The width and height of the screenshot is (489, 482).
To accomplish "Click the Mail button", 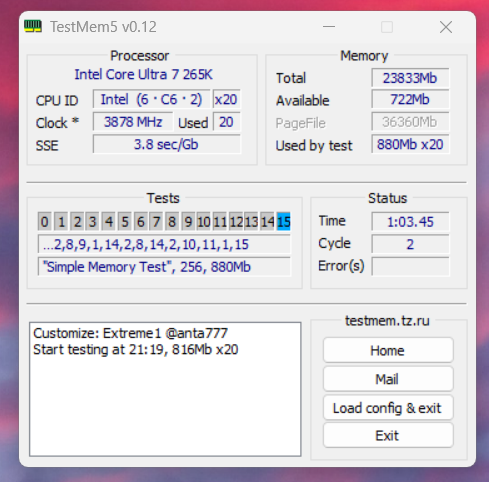I will (x=388, y=379).
